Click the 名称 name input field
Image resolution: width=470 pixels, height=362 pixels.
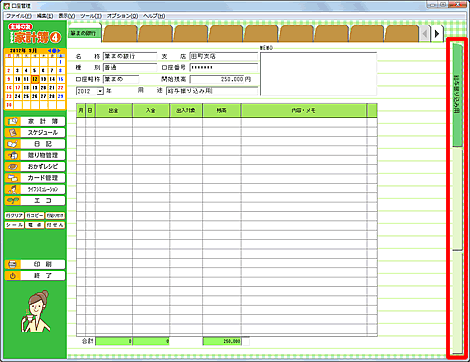coord(130,56)
